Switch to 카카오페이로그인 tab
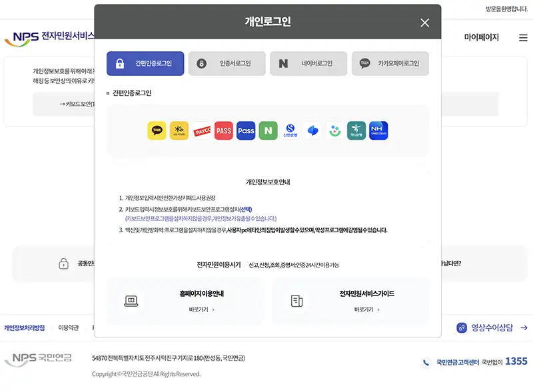 tap(390, 63)
